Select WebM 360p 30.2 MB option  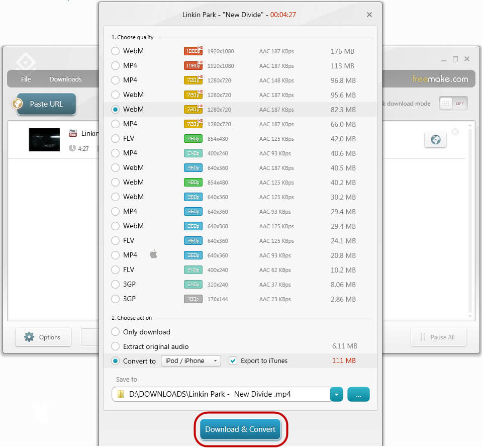(115, 197)
